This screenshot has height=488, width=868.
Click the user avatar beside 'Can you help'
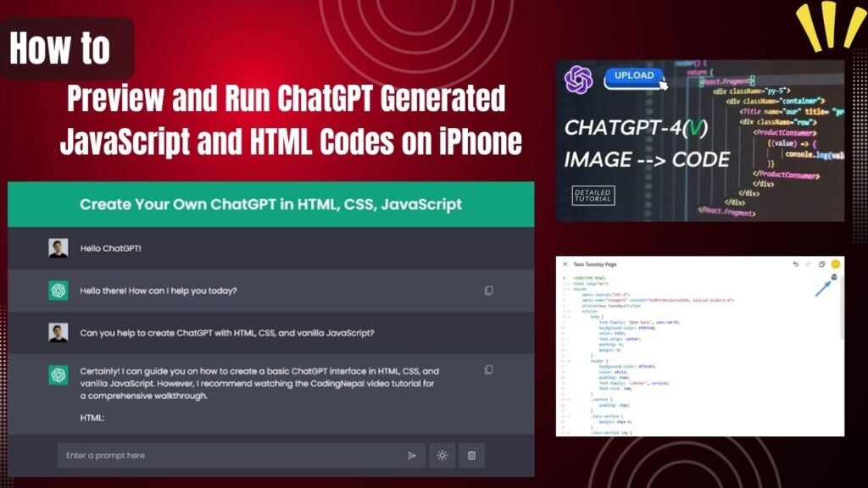click(58, 332)
